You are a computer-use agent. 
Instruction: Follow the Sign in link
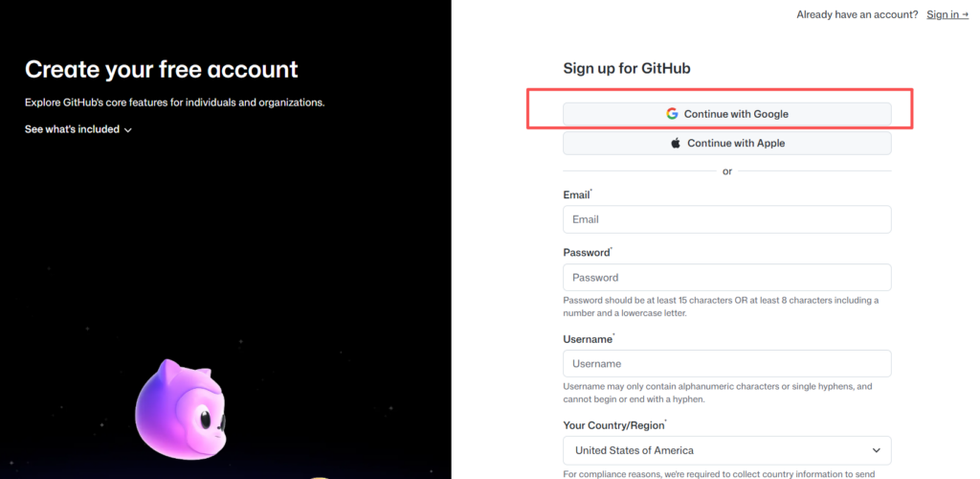coord(943,15)
